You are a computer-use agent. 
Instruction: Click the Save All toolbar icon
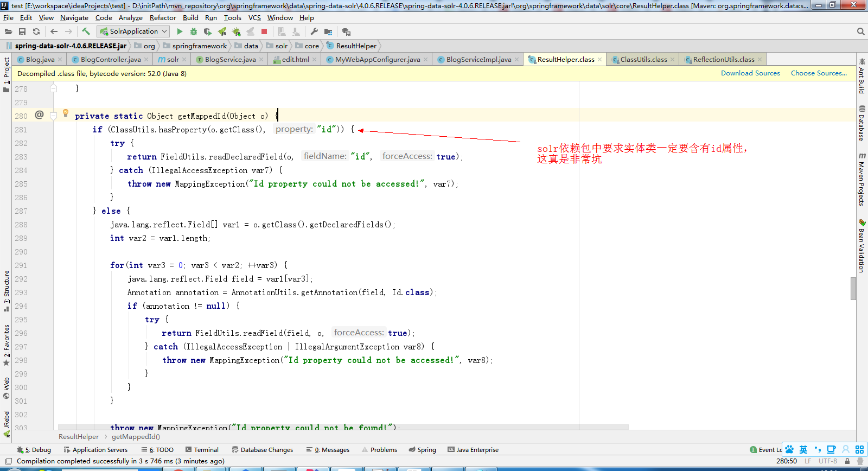[22, 31]
